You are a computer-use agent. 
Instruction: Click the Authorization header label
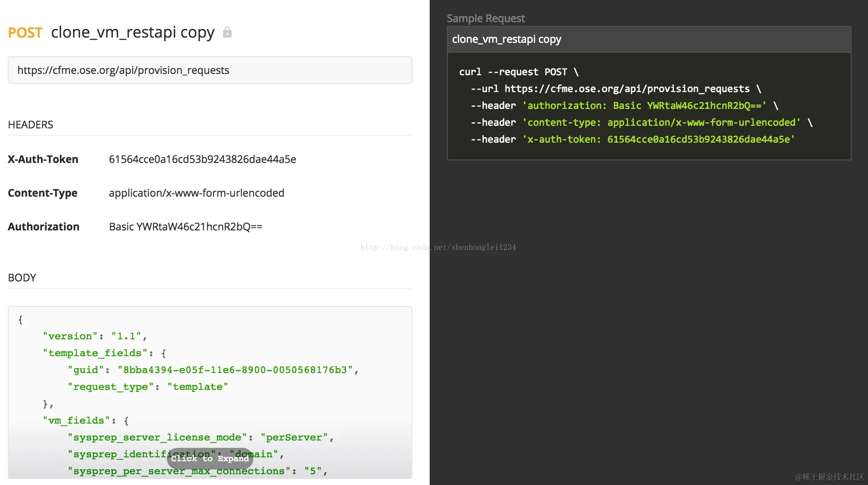pos(43,227)
